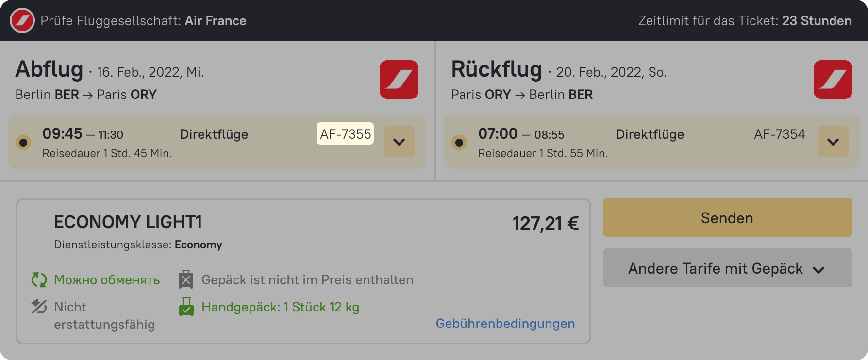Click the green exchange arrows icon
This screenshot has width=868, height=360.
click(39, 280)
